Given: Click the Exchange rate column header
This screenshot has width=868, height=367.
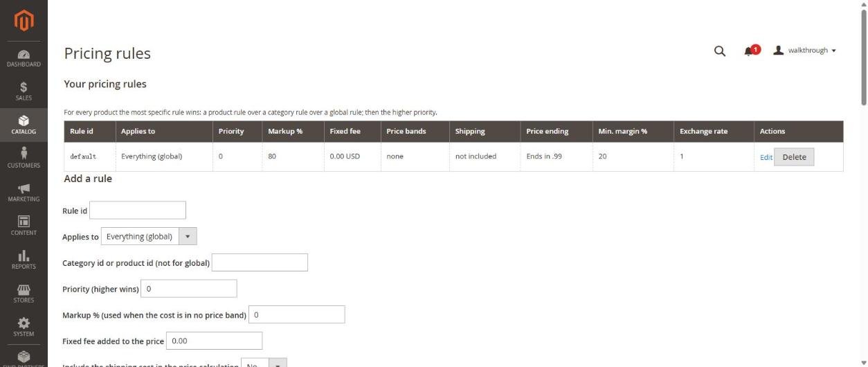Looking at the screenshot, I should (x=714, y=132).
